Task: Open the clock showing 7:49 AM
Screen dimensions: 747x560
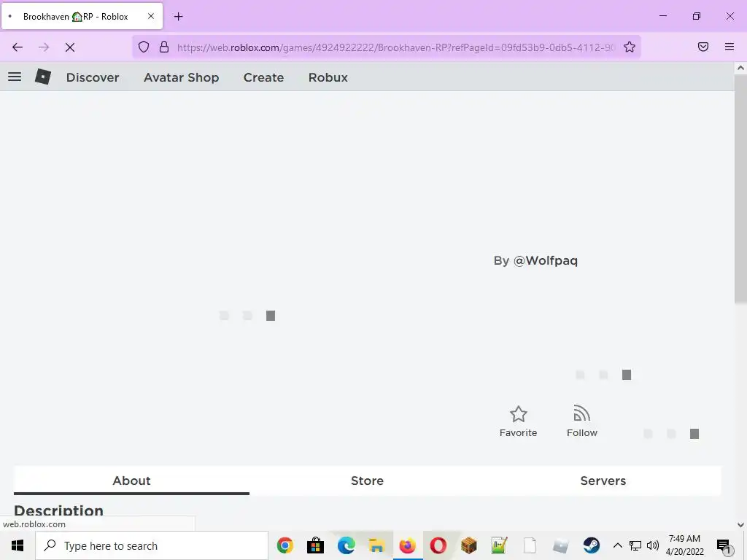Action: [684, 545]
